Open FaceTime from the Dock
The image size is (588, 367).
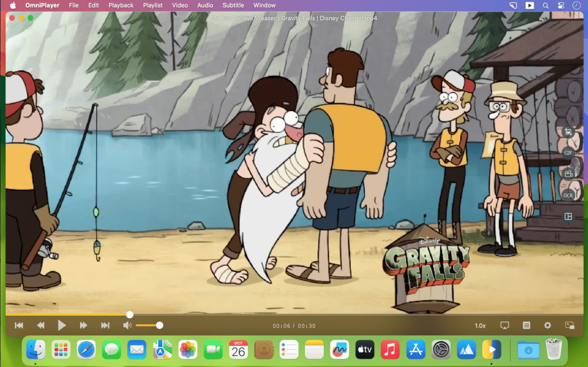tap(213, 350)
